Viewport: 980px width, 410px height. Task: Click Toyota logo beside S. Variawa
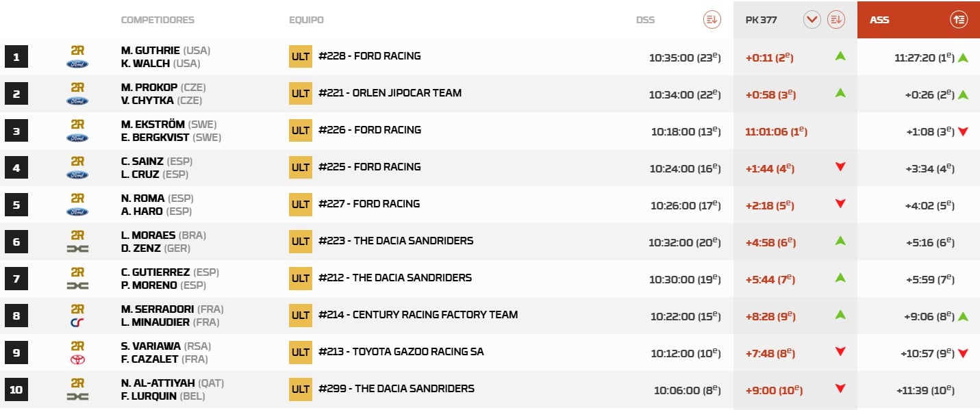(77, 359)
